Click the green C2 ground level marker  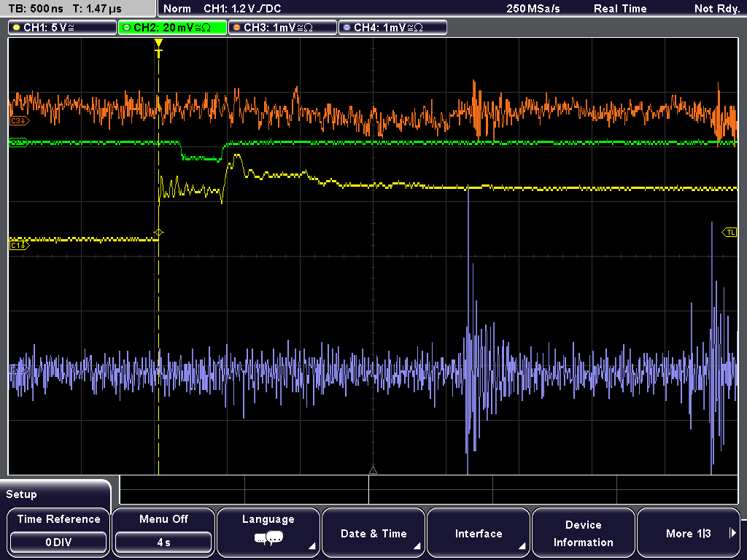pos(19,142)
